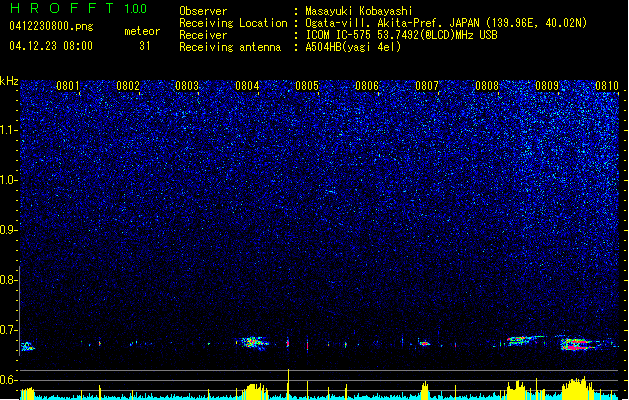The width and height of the screenshot is (629, 400).
Task: Click the large meteor echo after 0809
Action: (x=578, y=344)
